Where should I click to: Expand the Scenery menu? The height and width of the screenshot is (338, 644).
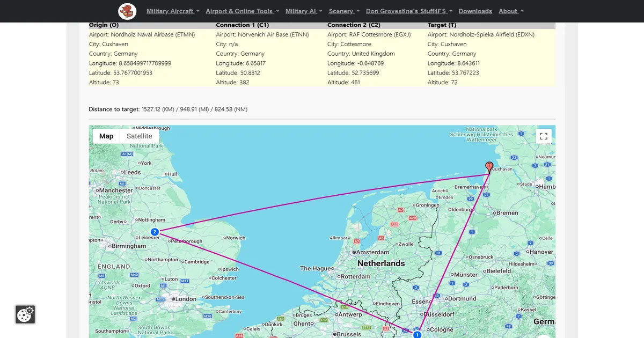tap(344, 11)
